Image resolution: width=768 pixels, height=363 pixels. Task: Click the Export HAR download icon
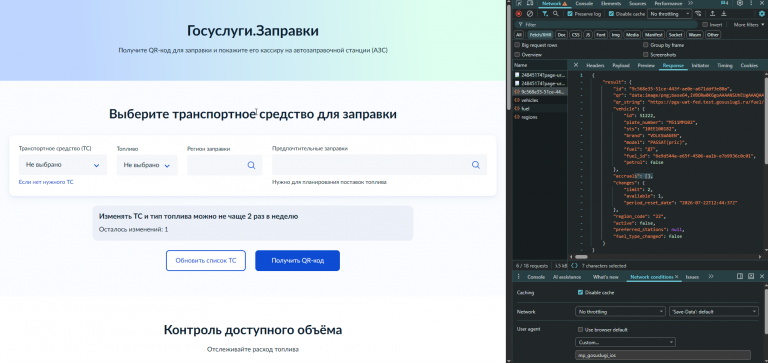coord(723,14)
